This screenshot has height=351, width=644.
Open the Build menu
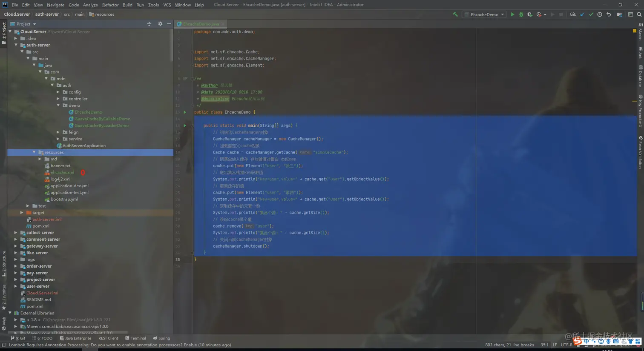point(127,5)
